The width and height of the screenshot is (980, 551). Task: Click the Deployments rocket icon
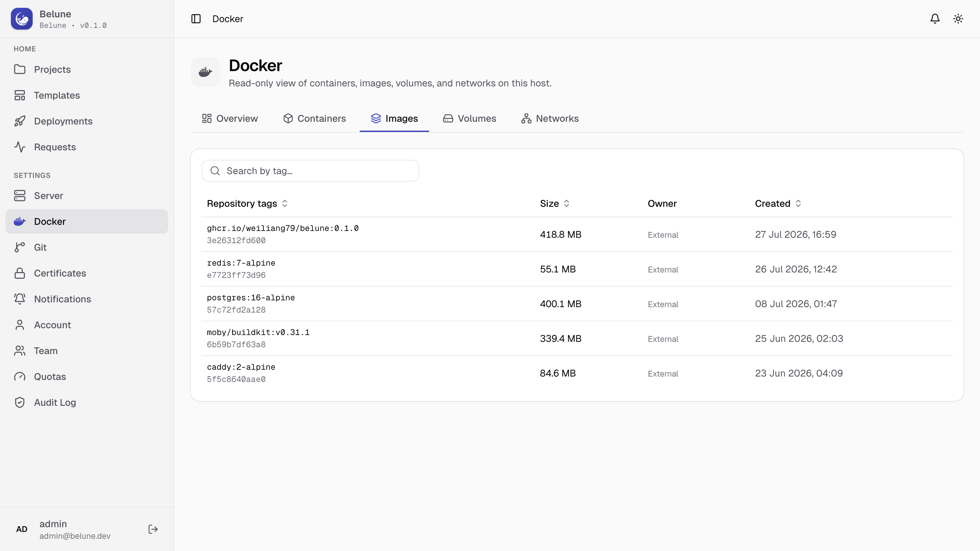(20, 121)
